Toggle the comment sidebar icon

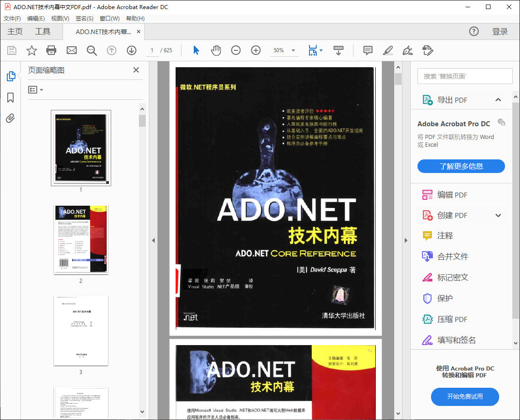click(x=368, y=50)
